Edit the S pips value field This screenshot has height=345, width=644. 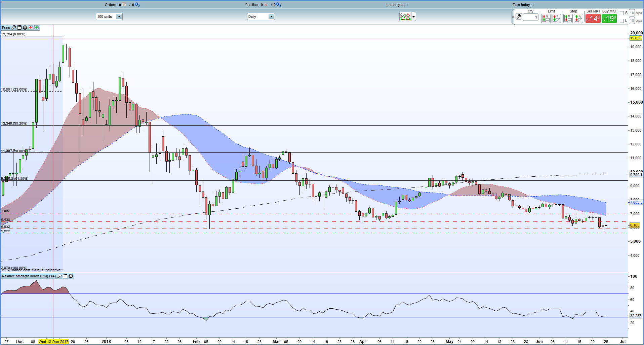[x=632, y=13]
